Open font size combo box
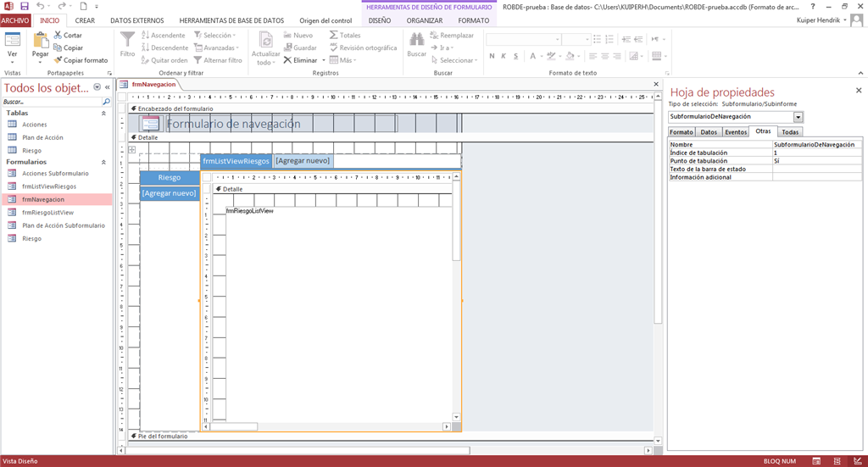This screenshot has height=467, width=868. (x=576, y=39)
